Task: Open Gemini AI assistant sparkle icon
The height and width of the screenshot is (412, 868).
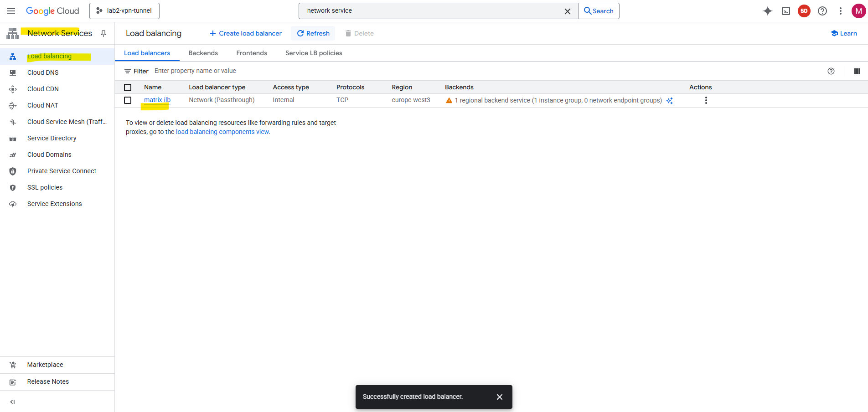Action: [x=768, y=11]
